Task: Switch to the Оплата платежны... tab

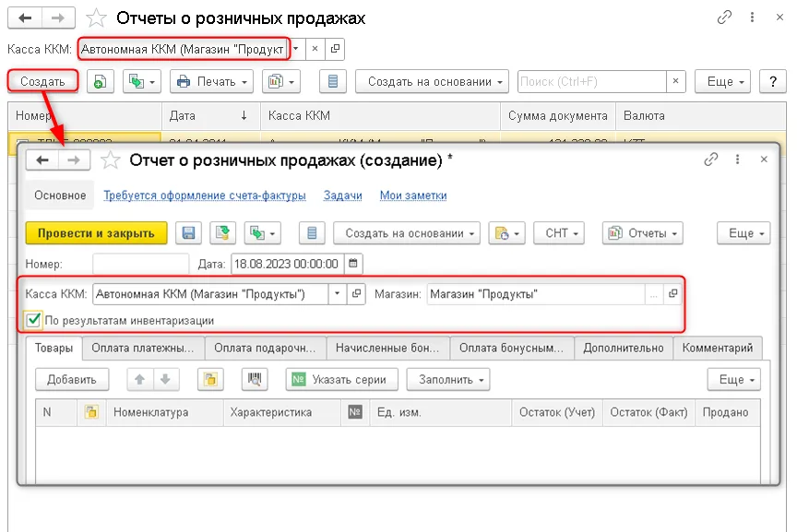Action: 143,349
